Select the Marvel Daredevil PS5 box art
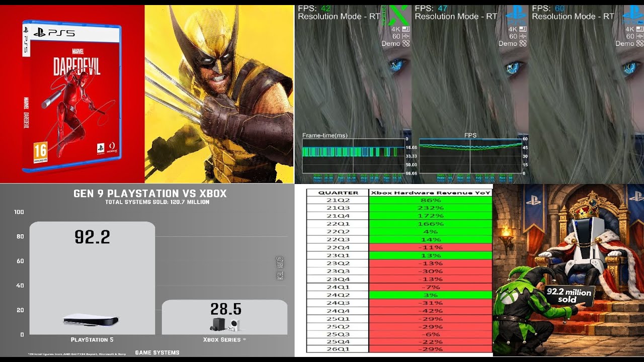Viewport: 644px width, 362px height. click(72, 96)
